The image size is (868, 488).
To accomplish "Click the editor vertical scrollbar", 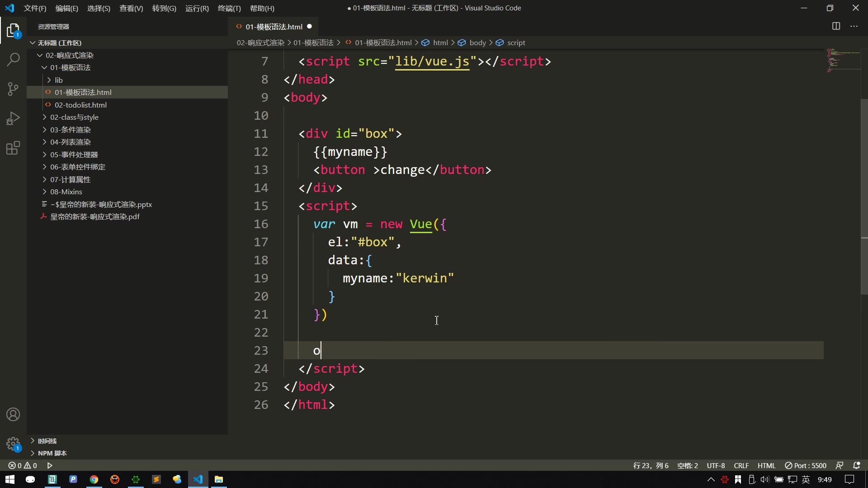I will click(x=864, y=197).
